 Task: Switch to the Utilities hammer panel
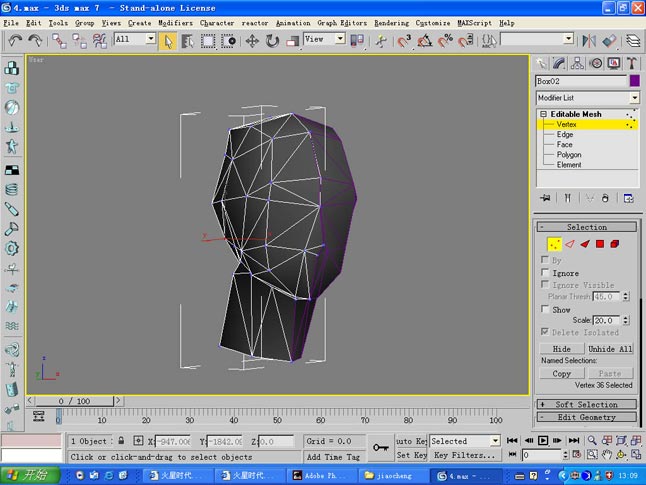tap(632, 63)
